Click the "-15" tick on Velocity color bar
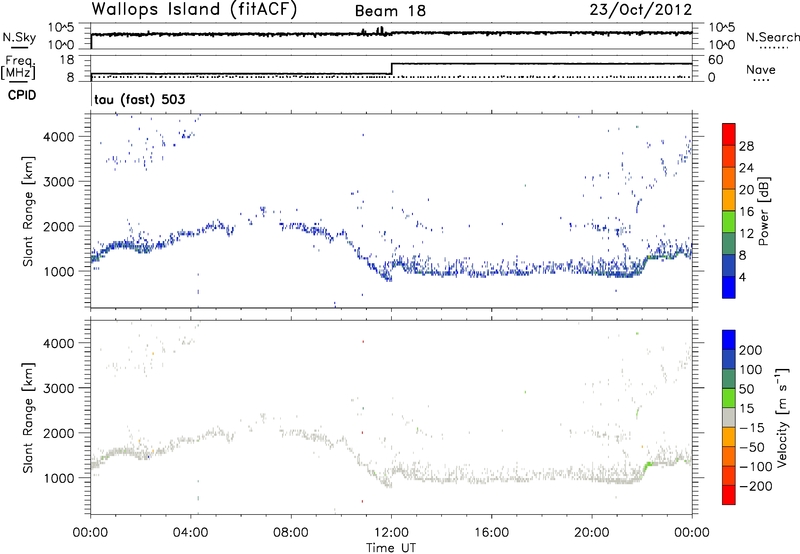800x554 pixels. coord(752,428)
